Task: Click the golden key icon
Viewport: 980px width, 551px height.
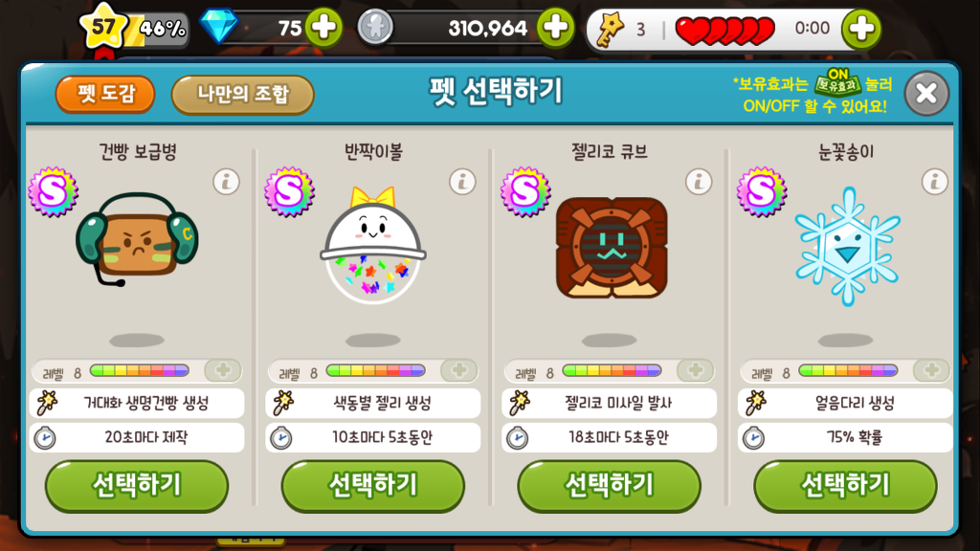Action: [x=610, y=30]
